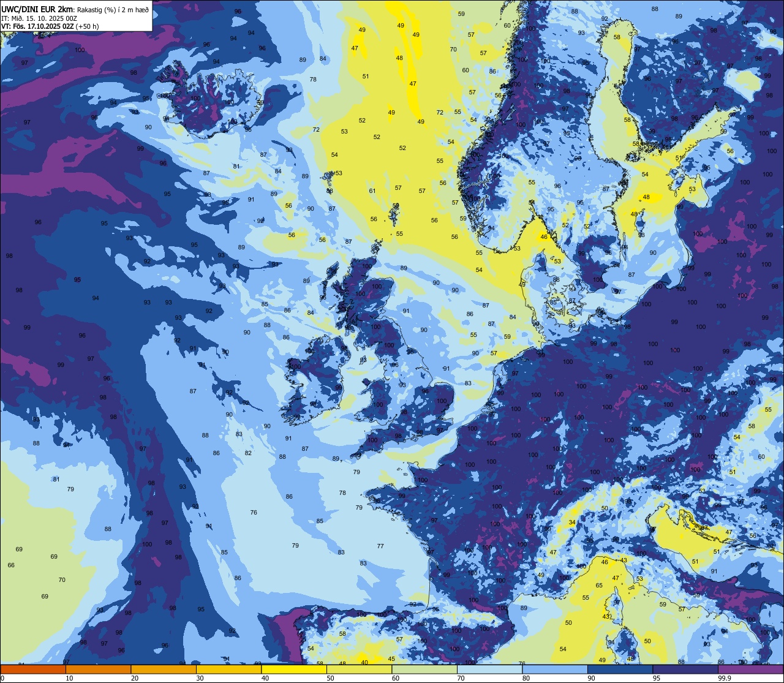Click the humidity value 65 on the map
The width and height of the screenshot is (784, 683).
[599, 585]
